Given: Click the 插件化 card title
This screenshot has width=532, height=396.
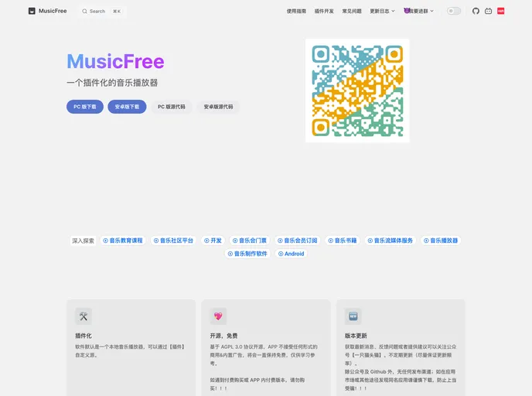Looking at the screenshot, I should (x=84, y=336).
